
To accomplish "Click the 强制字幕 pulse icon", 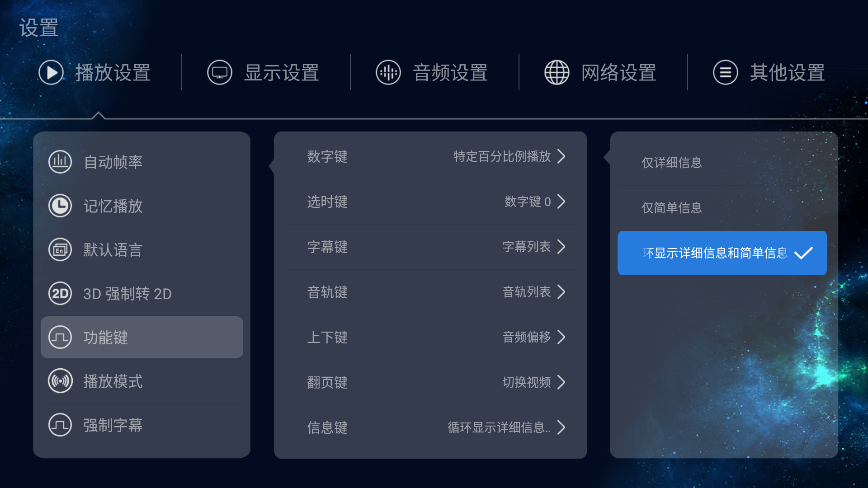I will click(x=60, y=425).
